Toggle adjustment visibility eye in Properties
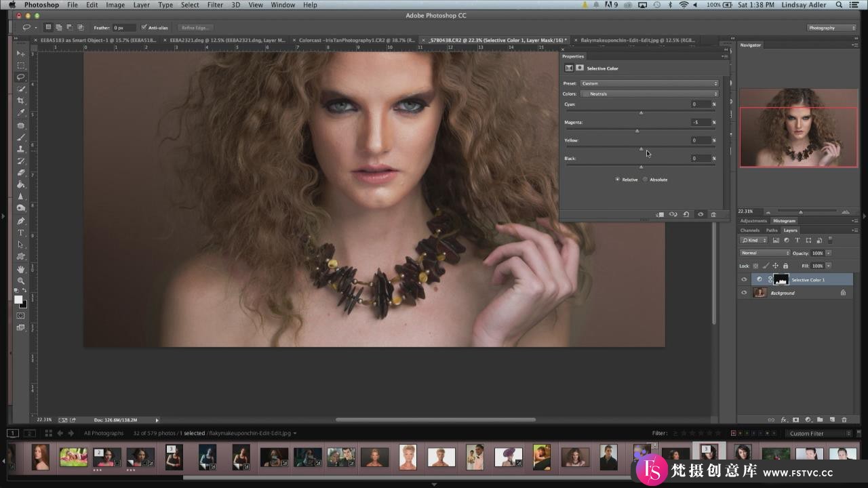 (701, 214)
